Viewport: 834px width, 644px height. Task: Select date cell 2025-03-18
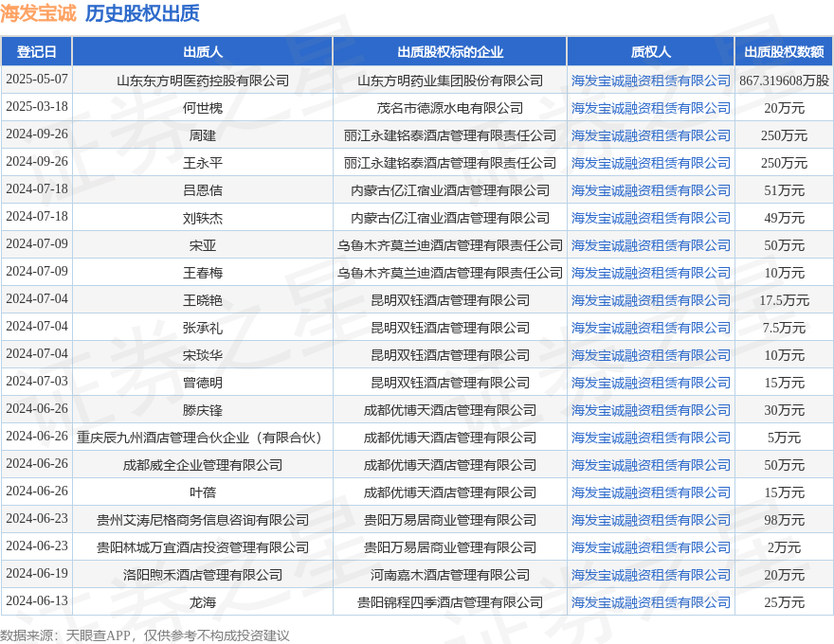37,106
